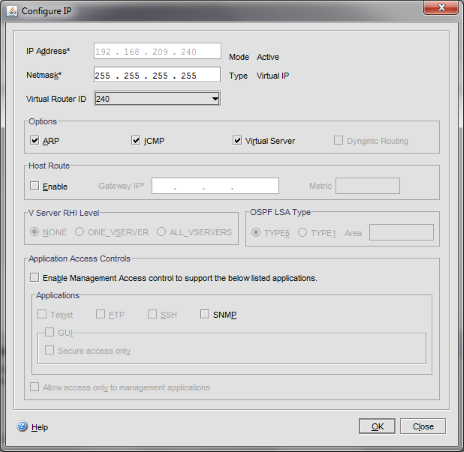The width and height of the screenshot is (464, 452).
Task: Click the blue Help question-mark icon
Action: tap(22, 426)
